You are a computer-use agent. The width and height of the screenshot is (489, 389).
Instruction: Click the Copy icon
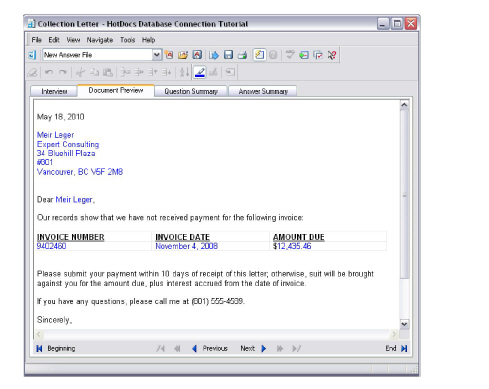pyautogui.click(x=94, y=72)
